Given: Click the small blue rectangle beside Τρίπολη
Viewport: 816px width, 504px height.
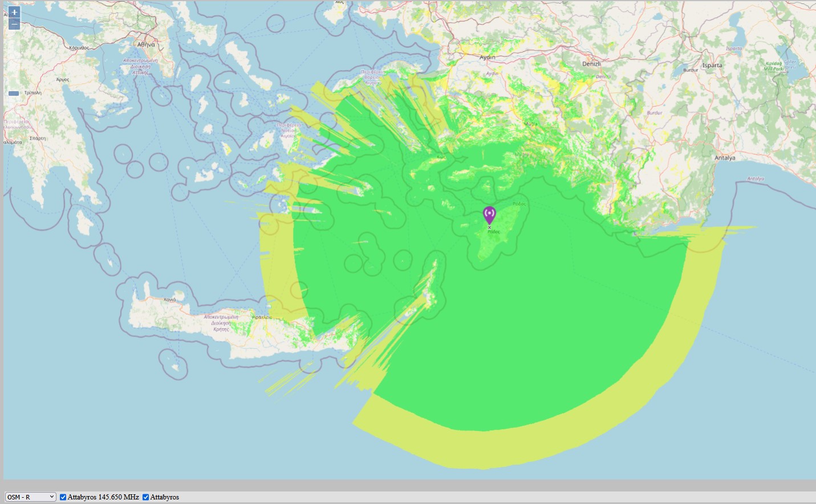Looking at the screenshot, I should pos(14,93).
